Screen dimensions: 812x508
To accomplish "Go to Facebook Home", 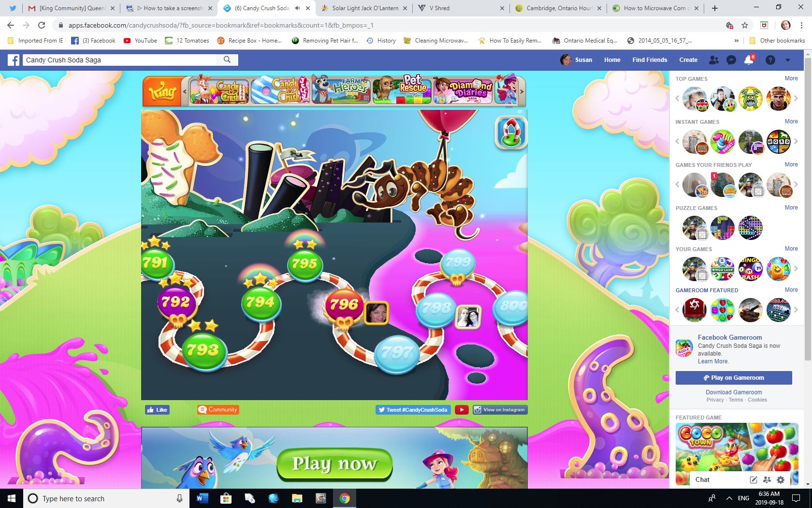I will [x=612, y=60].
